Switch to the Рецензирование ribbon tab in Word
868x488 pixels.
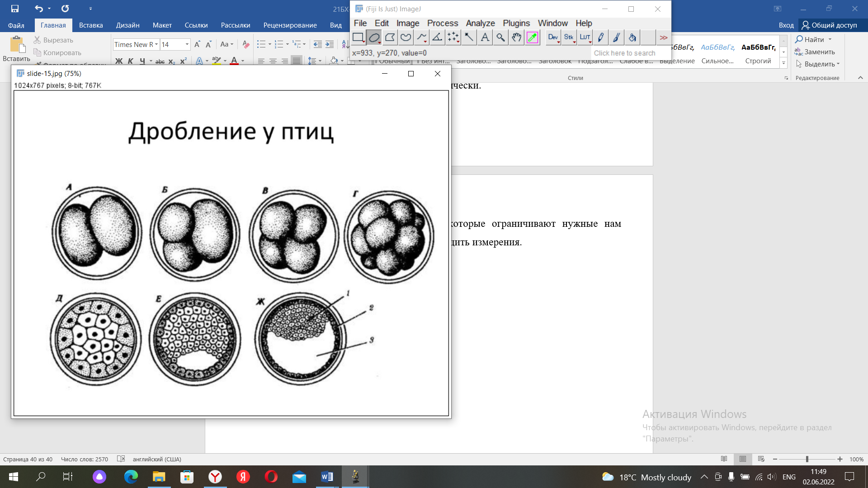click(290, 25)
